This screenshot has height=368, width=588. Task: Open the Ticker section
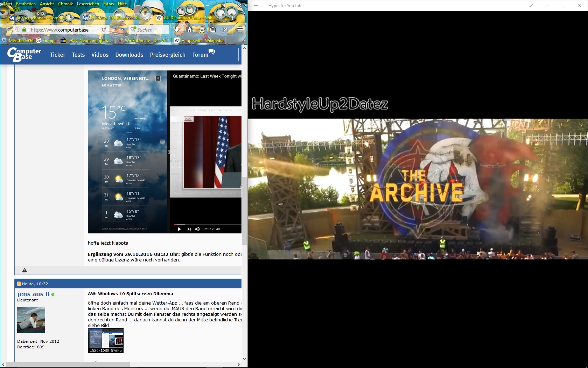[x=57, y=55]
